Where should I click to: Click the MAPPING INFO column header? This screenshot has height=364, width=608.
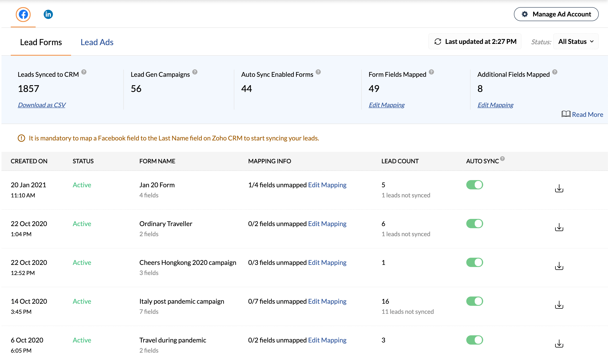[270, 161]
